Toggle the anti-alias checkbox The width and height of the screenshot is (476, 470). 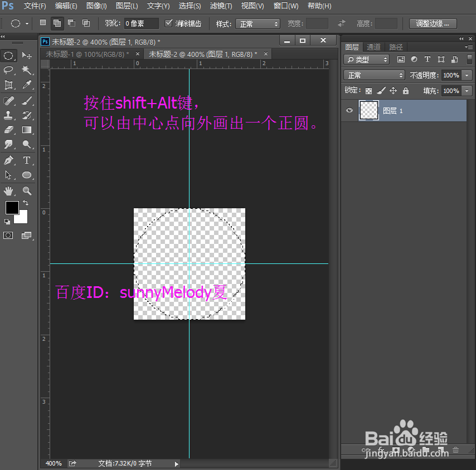[168, 23]
